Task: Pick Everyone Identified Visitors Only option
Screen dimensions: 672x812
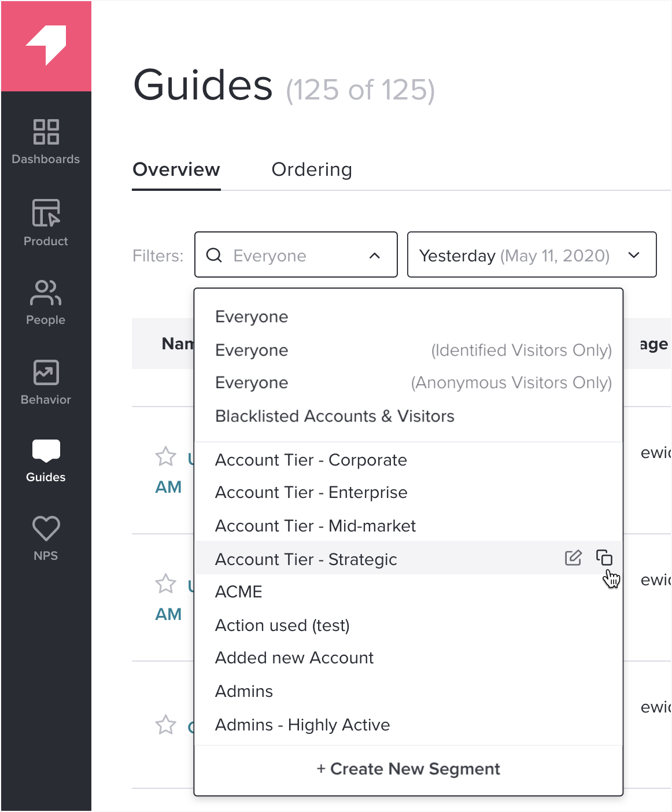Action: (413, 350)
